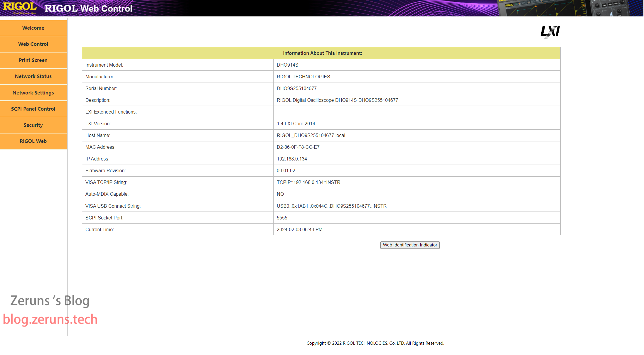Click the VISA USB connect string value
This screenshot has height=355, width=644.
coord(331,206)
